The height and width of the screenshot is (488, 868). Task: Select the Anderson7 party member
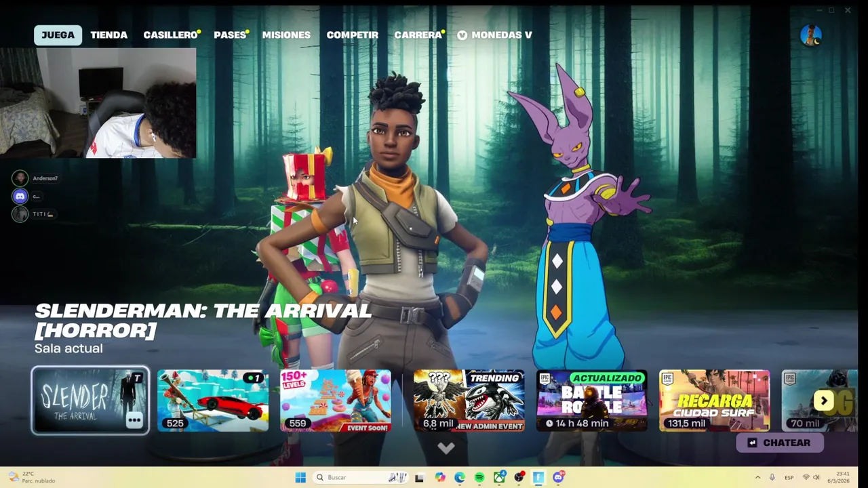point(35,178)
